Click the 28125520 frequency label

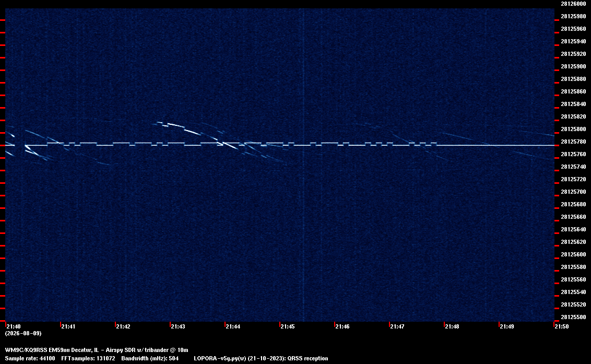pos(573,304)
